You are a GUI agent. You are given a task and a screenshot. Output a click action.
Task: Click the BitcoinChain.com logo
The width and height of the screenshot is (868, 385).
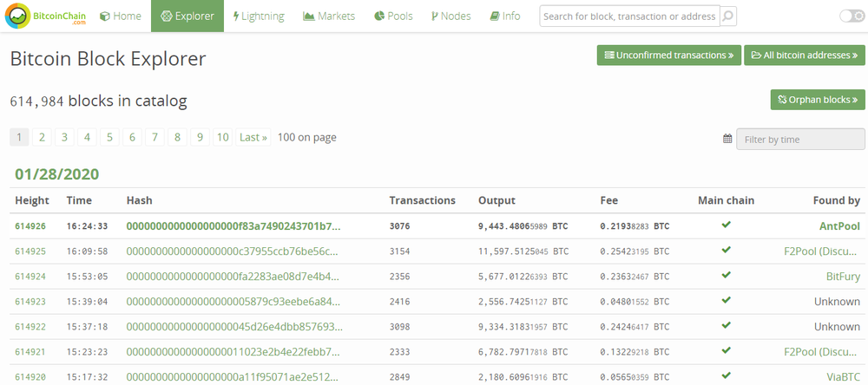tap(44, 16)
